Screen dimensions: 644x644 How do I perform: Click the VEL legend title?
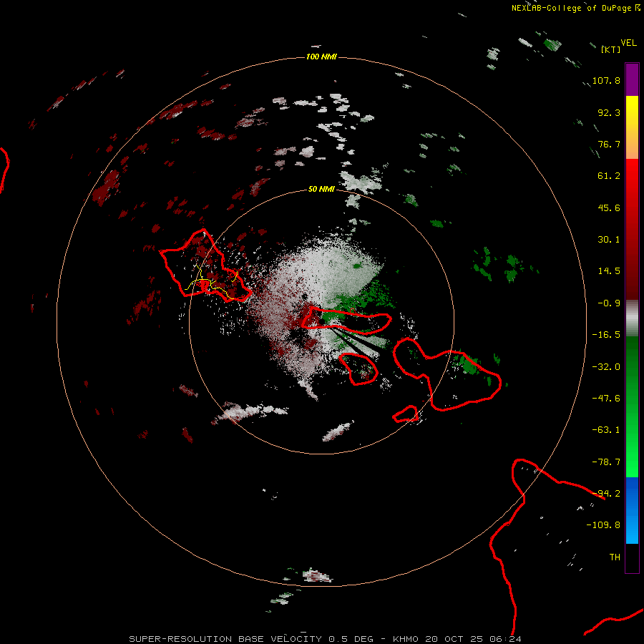point(628,42)
